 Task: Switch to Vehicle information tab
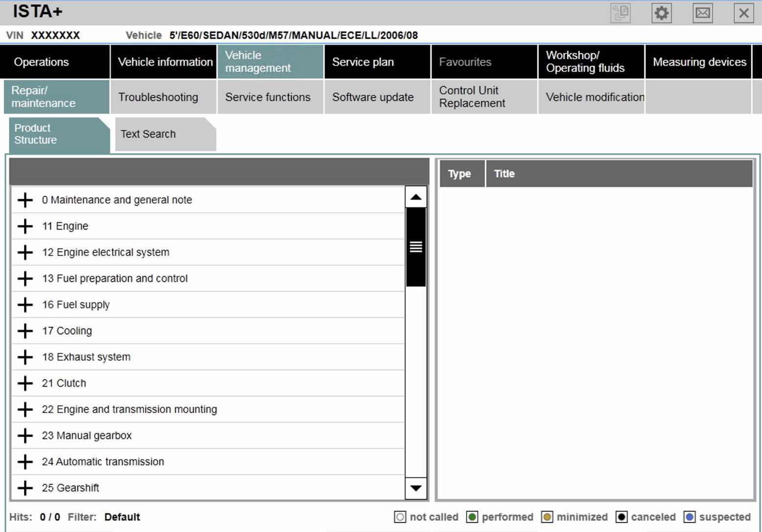pos(164,62)
